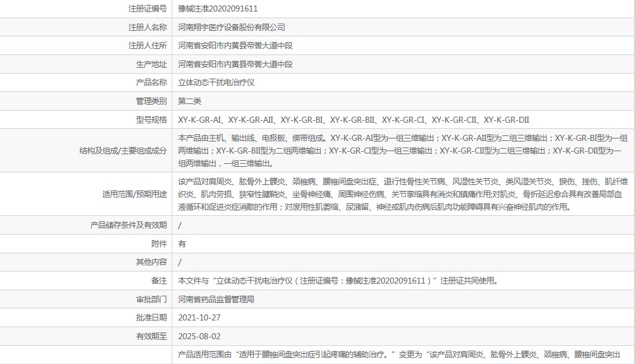Click the 注册人住所 label
The height and width of the screenshot is (364, 635).
point(148,45)
